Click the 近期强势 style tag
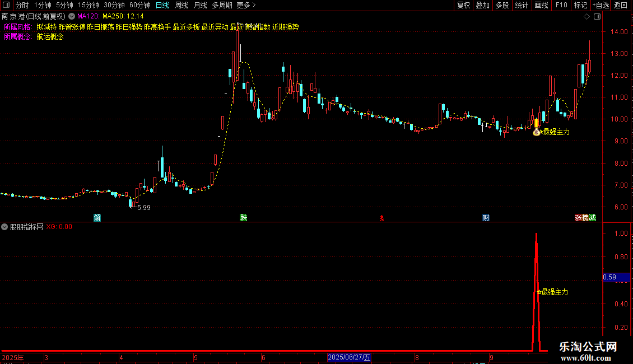Viewport: 633px width, 364px height. click(286, 27)
